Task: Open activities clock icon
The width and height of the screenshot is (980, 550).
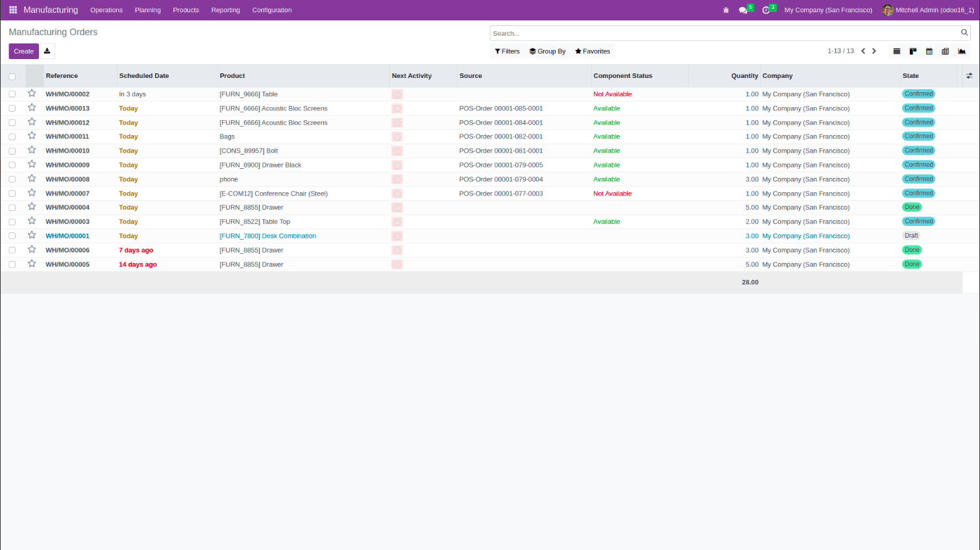Action: point(766,10)
